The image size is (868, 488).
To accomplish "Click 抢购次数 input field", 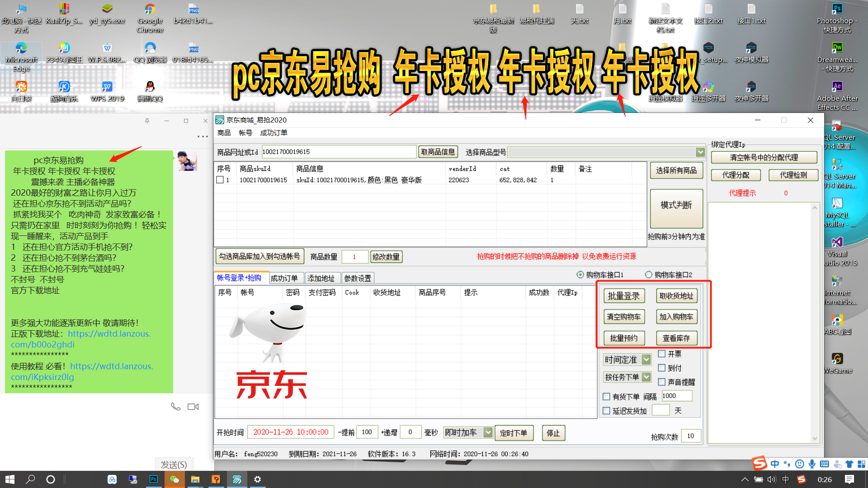I will [691, 436].
